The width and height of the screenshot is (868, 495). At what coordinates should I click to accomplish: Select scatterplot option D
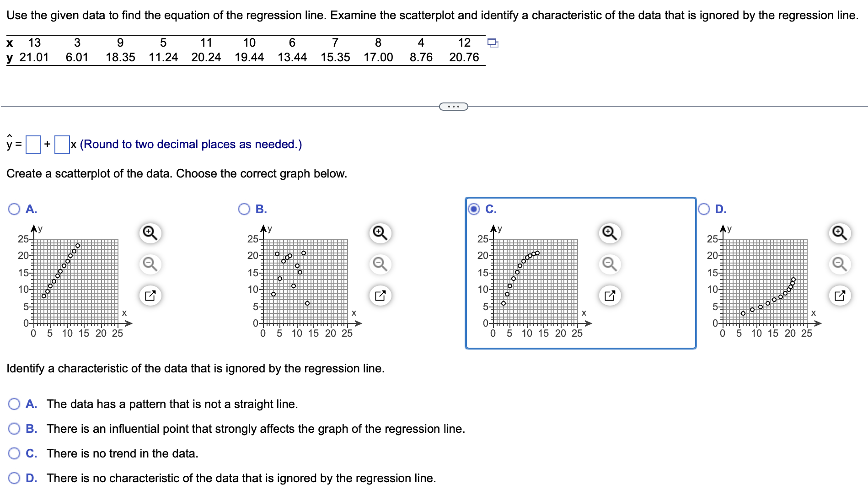(x=704, y=209)
